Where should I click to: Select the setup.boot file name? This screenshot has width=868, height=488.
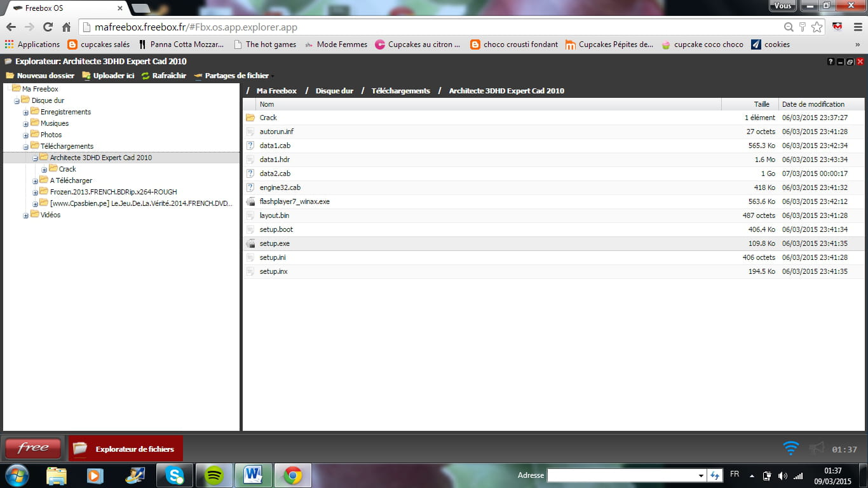(x=276, y=229)
